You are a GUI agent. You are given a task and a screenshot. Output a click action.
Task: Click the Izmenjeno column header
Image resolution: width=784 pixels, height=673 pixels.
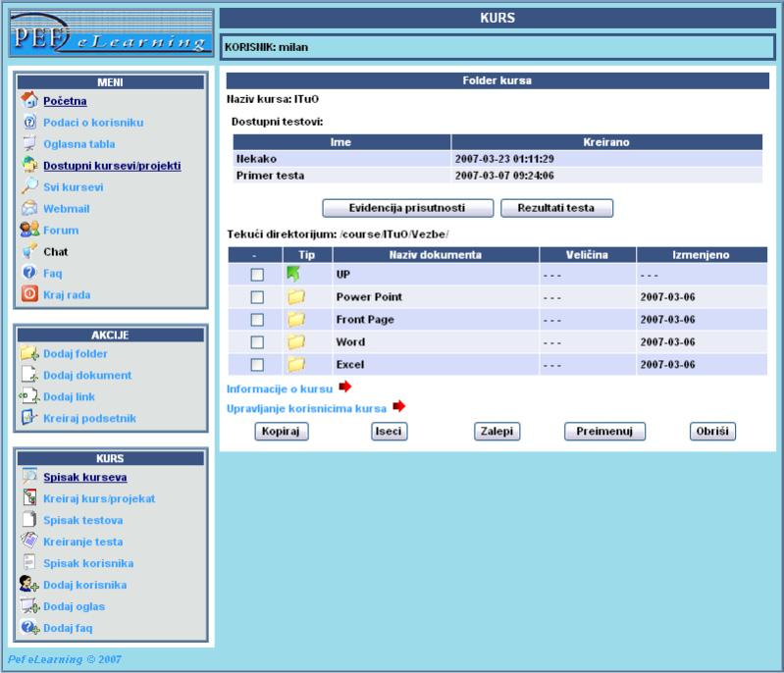701,255
